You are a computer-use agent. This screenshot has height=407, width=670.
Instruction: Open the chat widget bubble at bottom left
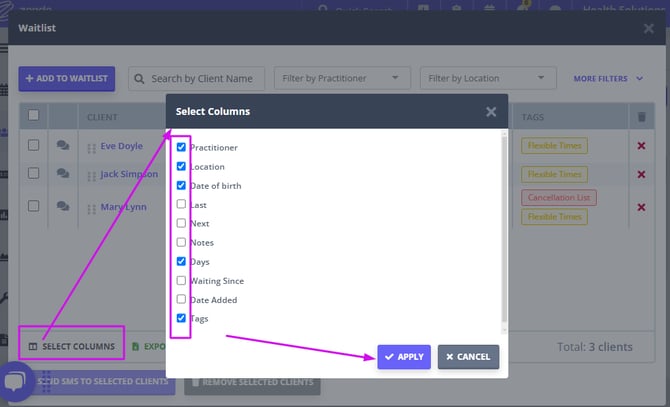17,383
